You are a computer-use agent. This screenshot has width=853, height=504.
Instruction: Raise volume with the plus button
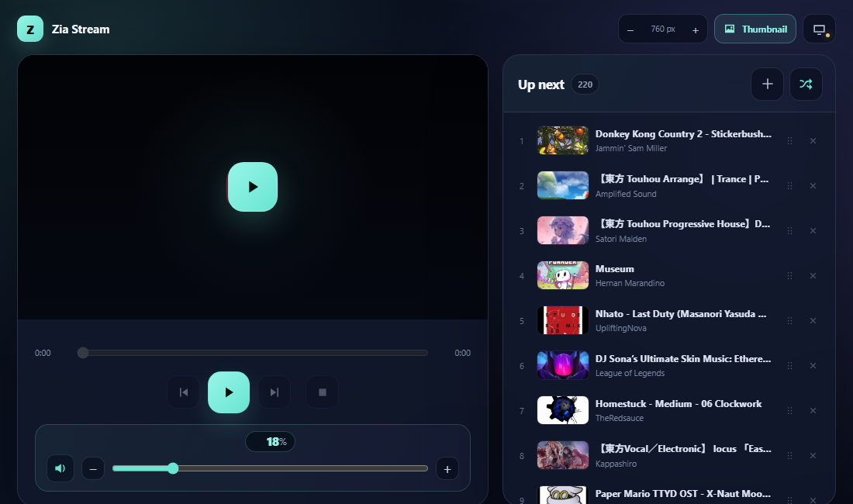[x=447, y=468]
